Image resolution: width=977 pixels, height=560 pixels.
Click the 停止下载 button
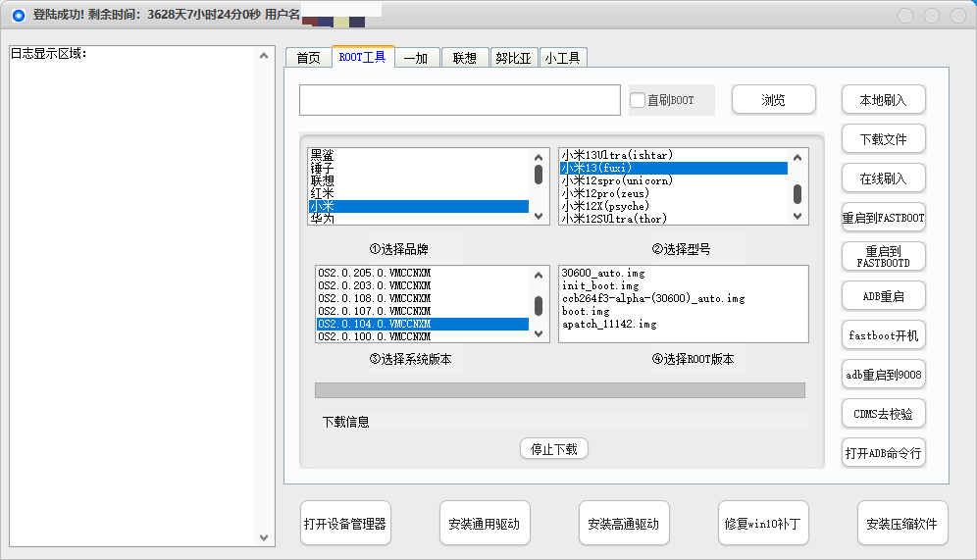[x=553, y=449]
